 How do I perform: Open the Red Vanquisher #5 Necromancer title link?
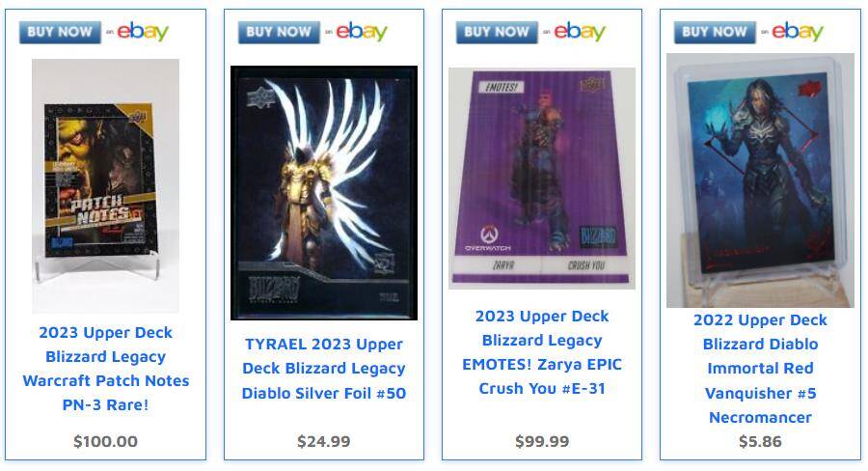760,369
